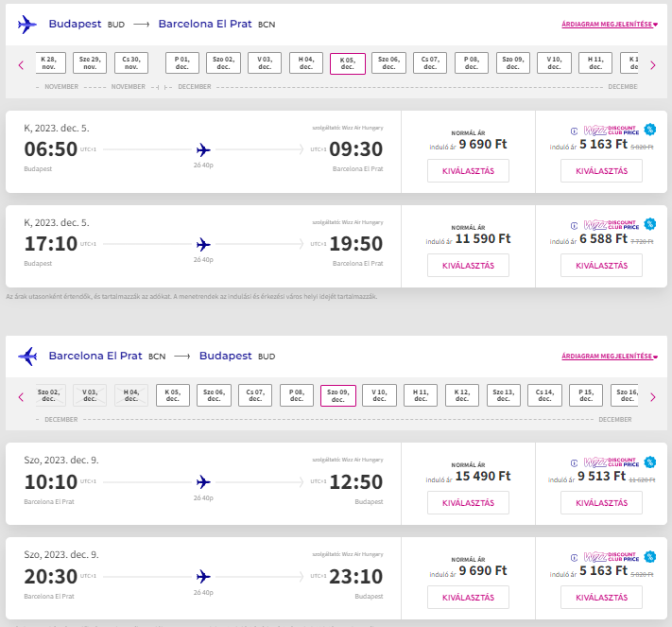The height and width of the screenshot is (627, 672).
Task: Select return date V 10, dec.
Action: pos(379,395)
